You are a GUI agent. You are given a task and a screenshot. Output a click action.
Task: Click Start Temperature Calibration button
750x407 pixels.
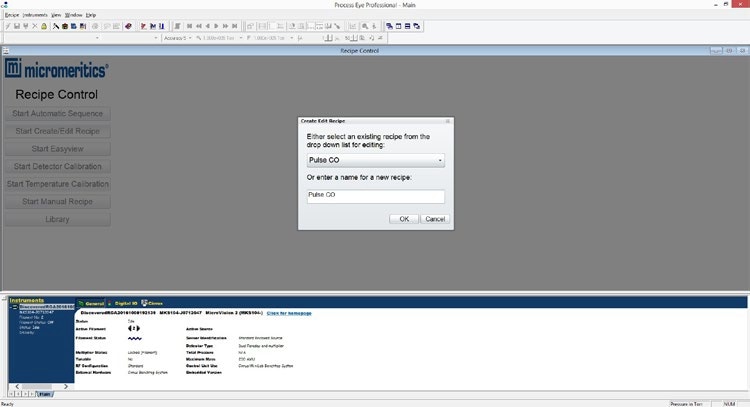(57, 184)
